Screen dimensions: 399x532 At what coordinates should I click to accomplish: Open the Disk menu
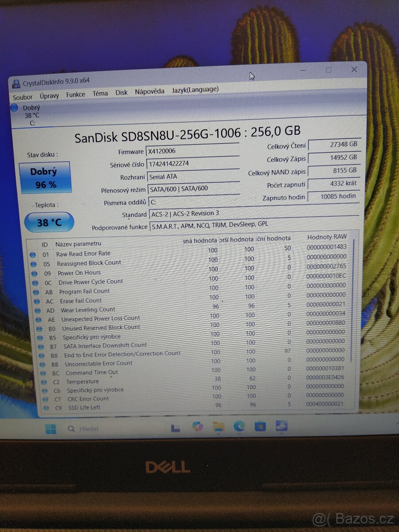point(121,92)
